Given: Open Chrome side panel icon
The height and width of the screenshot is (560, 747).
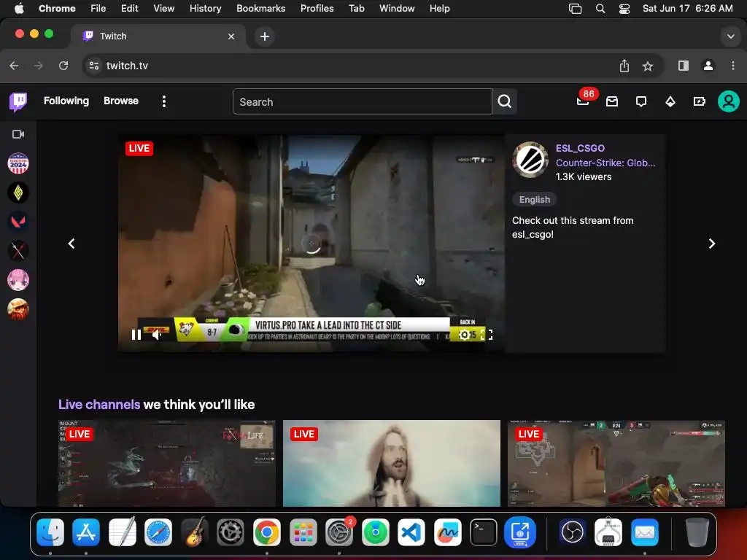Looking at the screenshot, I should click(x=683, y=66).
